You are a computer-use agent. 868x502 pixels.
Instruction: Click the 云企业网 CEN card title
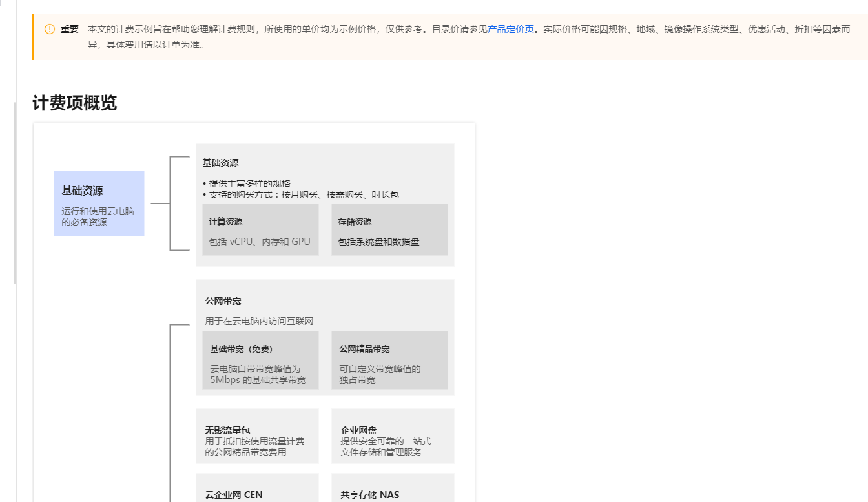234,495
